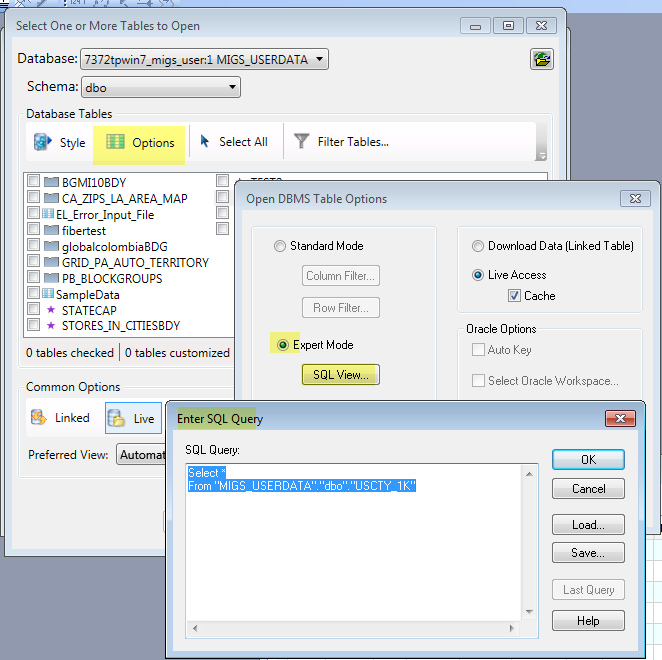Click the database connection icon at top right

tap(542, 60)
